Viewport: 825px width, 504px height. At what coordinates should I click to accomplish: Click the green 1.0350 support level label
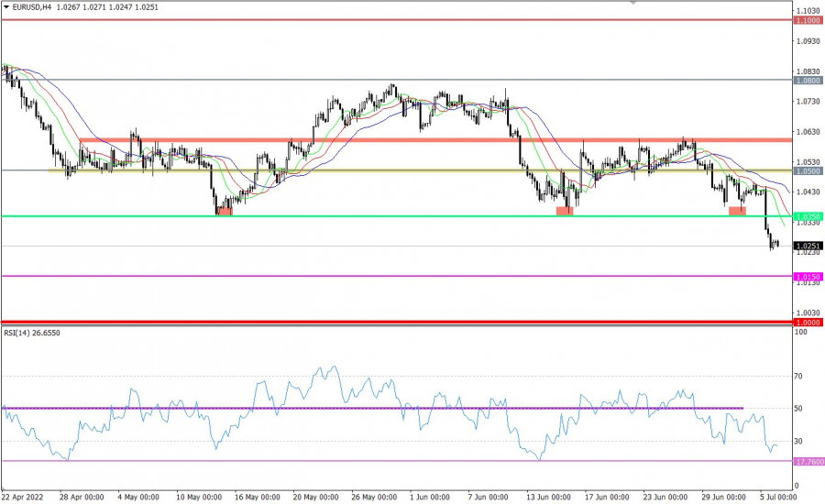click(x=807, y=216)
